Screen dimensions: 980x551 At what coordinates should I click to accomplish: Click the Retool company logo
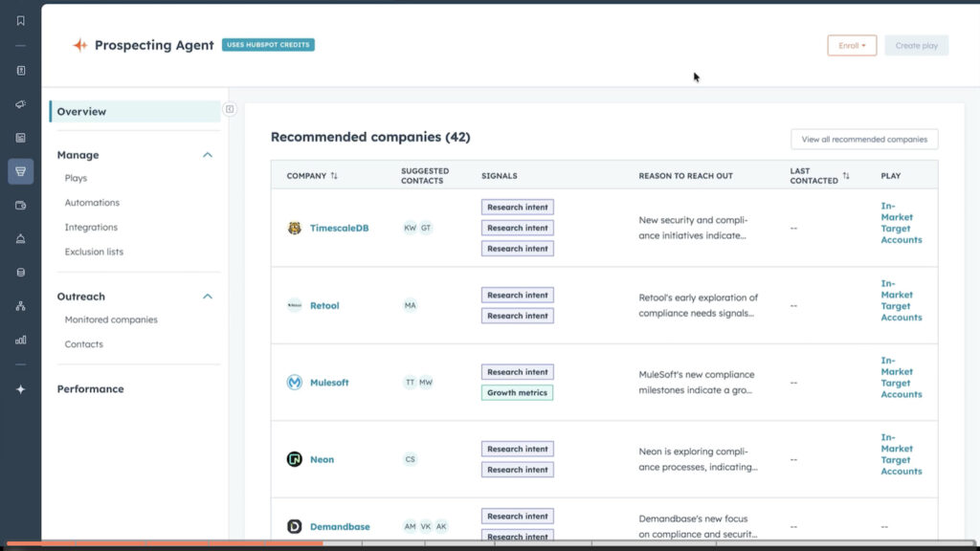coord(295,305)
